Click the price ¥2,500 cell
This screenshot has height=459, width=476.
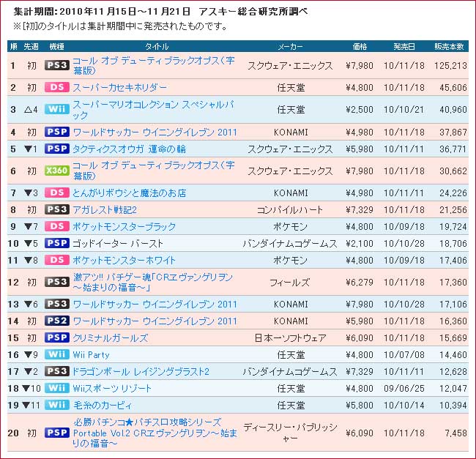[360, 110]
